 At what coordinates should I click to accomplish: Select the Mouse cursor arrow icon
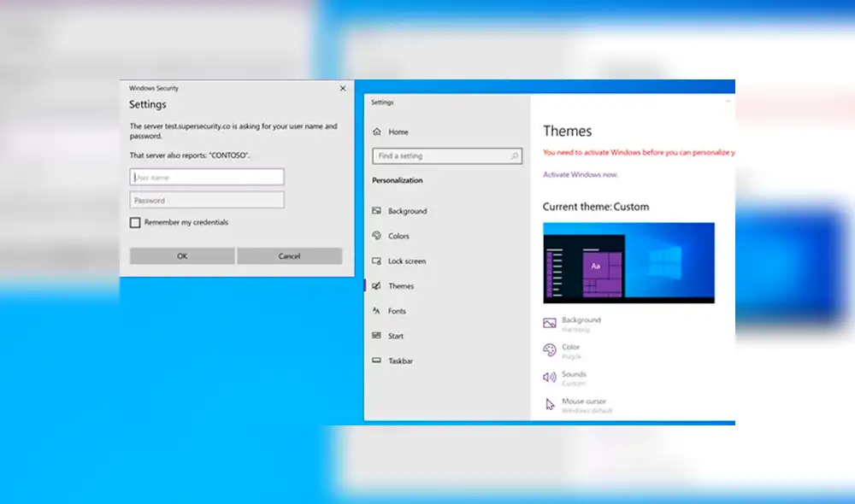pyautogui.click(x=550, y=403)
